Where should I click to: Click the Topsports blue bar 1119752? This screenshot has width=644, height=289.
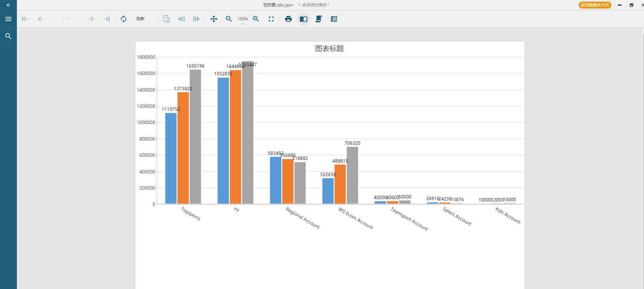coord(171,158)
